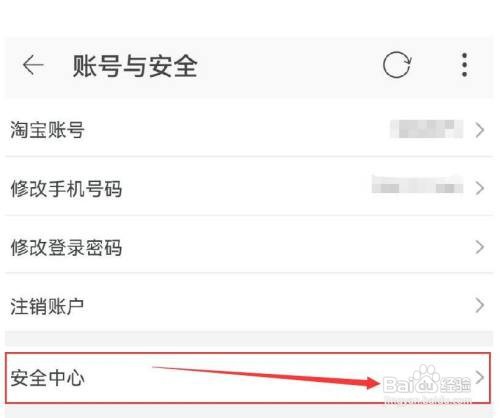500x418 pixels.
Task: Open the three-dot more options menu
Action: coord(464,65)
